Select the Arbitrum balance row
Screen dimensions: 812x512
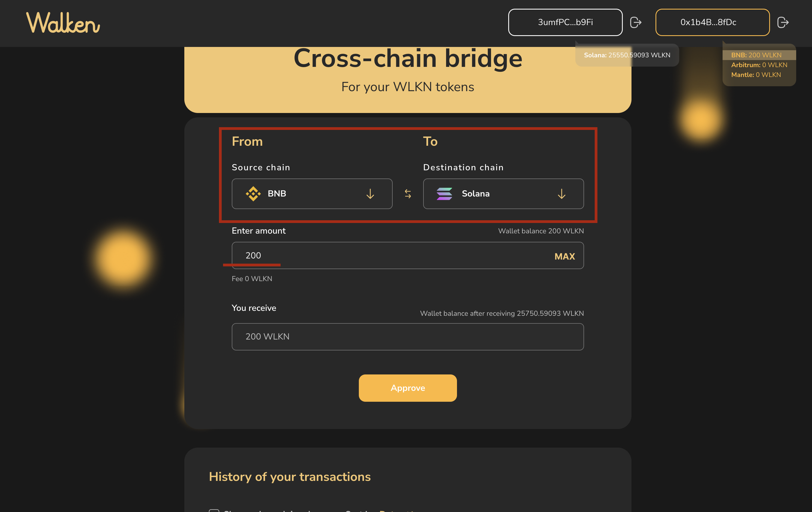coord(759,65)
